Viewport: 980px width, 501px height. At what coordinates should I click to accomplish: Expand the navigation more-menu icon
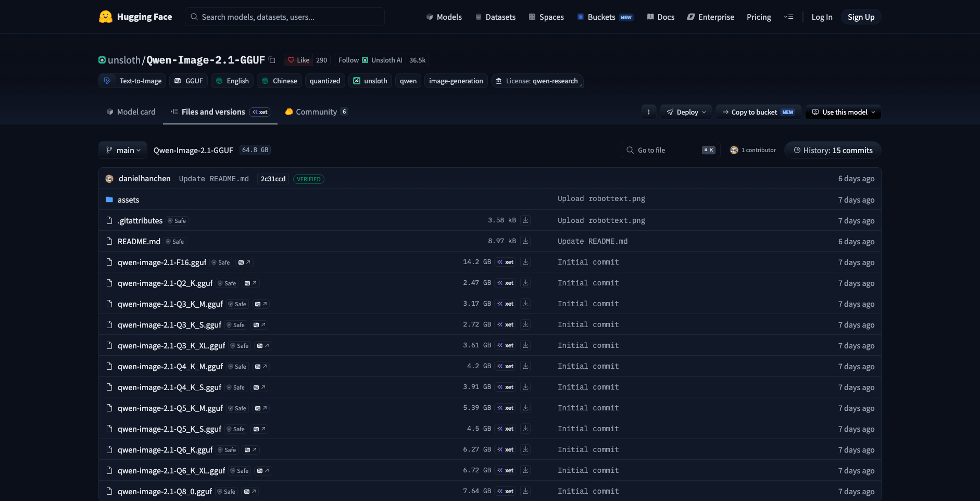[x=789, y=17]
